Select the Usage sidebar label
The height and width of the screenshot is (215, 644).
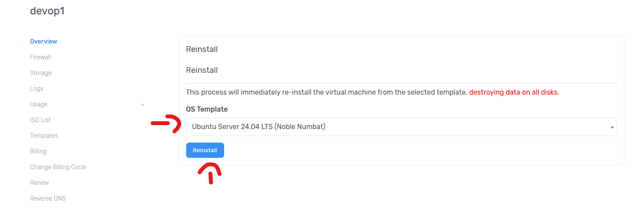[x=38, y=104]
